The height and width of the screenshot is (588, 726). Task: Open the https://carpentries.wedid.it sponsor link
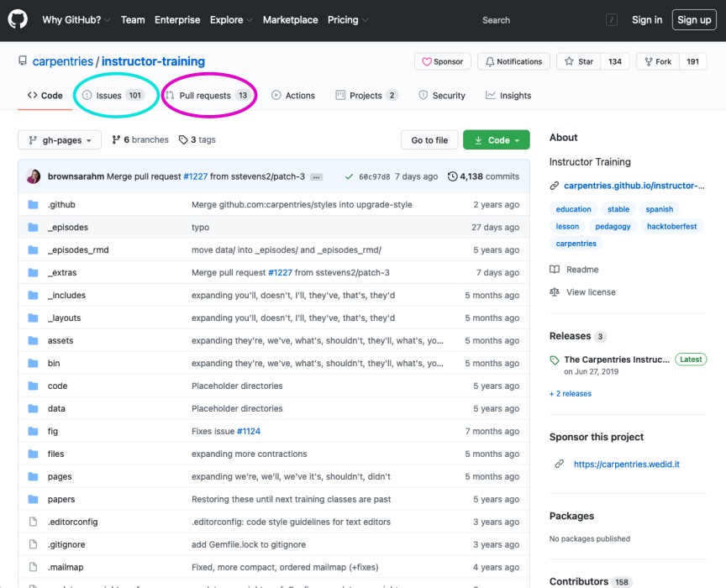[x=626, y=463]
